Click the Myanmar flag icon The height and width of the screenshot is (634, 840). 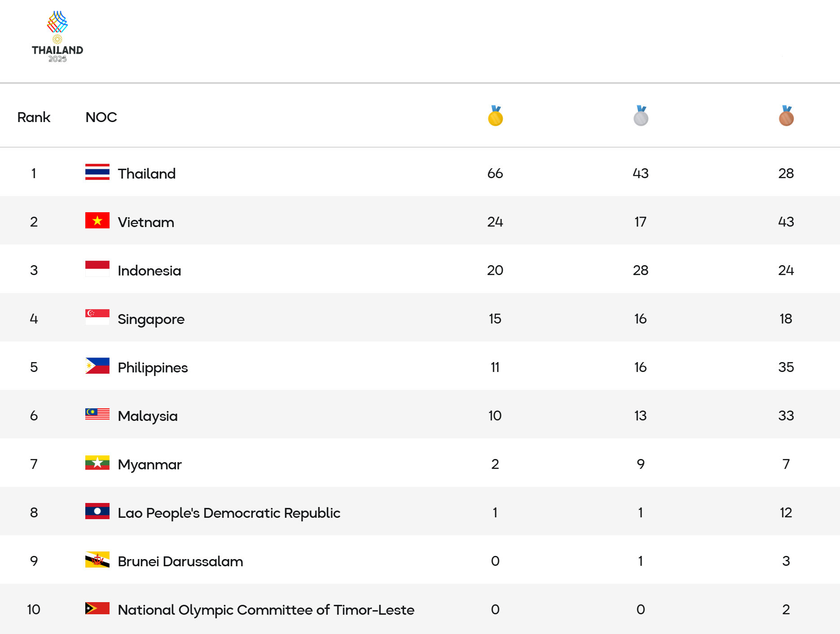coord(97,463)
